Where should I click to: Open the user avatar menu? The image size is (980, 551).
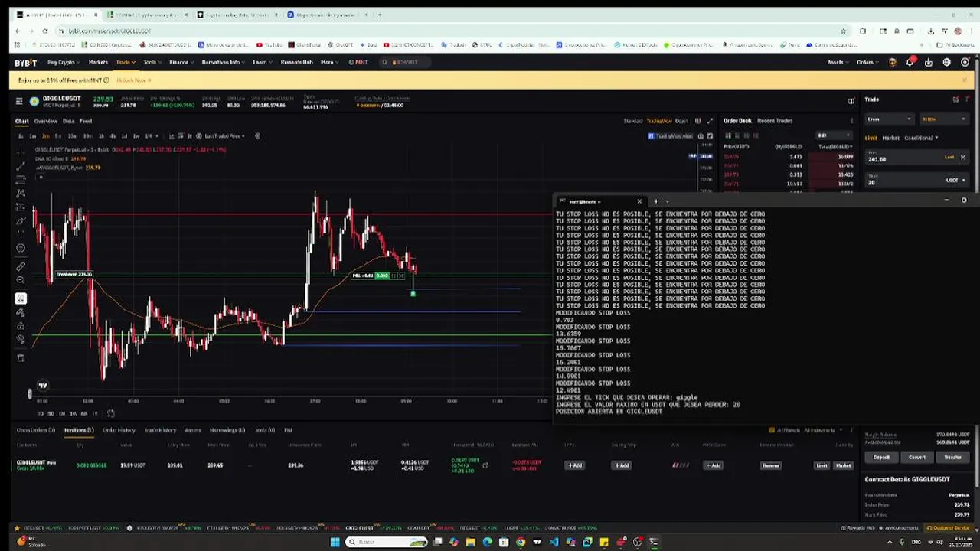(893, 62)
